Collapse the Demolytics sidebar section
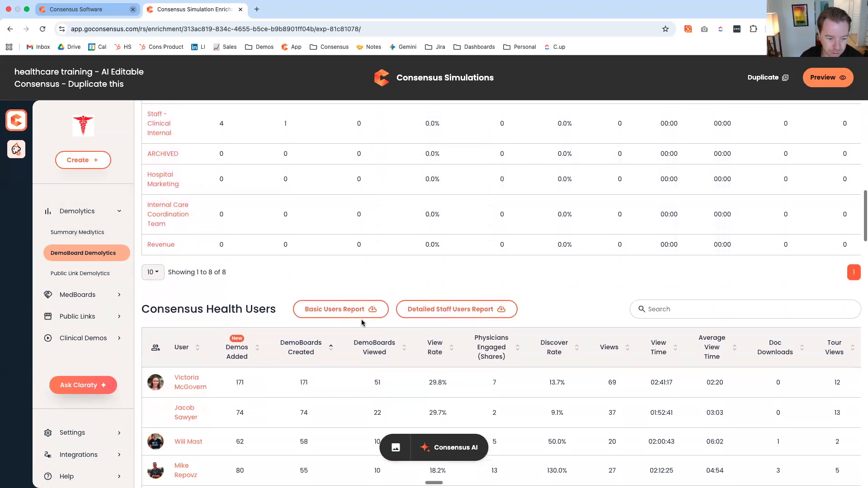This screenshot has height=488, width=868. point(119,211)
